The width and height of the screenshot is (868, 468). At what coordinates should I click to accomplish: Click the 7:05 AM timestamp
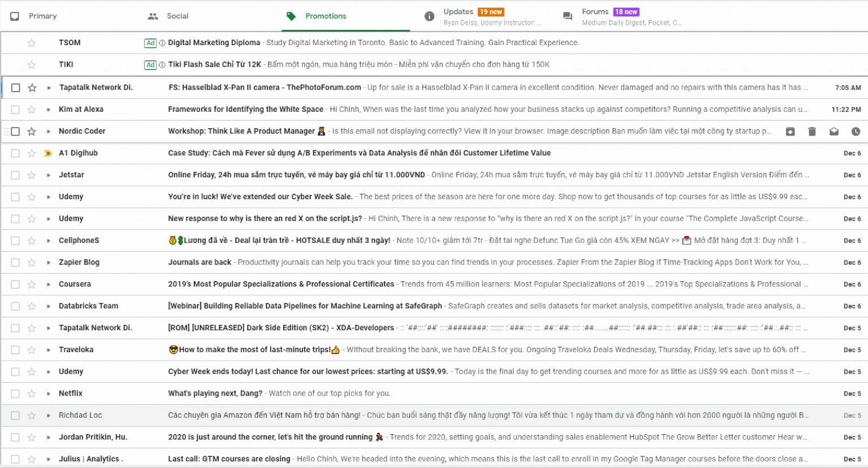(x=848, y=88)
